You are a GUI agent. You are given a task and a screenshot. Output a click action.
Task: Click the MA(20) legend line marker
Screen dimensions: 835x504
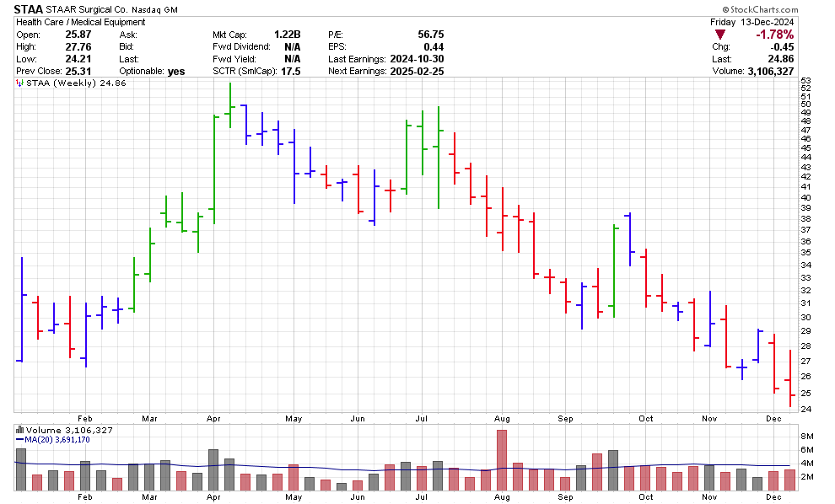point(19,440)
